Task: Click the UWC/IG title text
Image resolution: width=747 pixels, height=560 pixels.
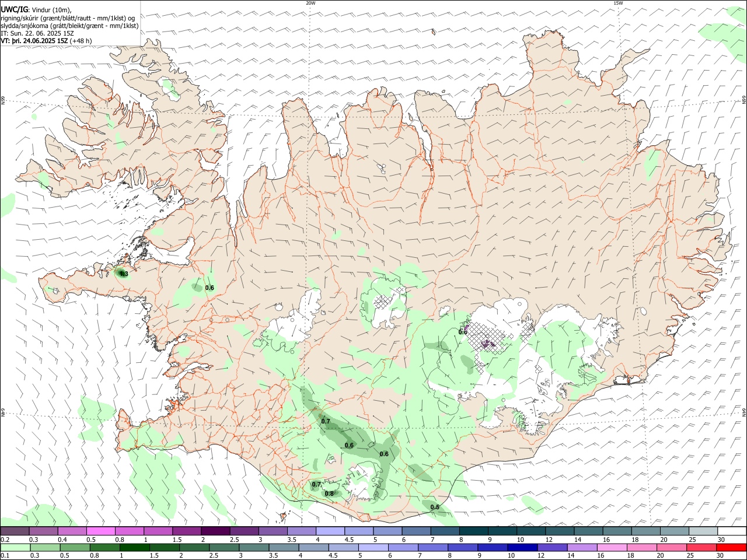Action: [x=14, y=9]
